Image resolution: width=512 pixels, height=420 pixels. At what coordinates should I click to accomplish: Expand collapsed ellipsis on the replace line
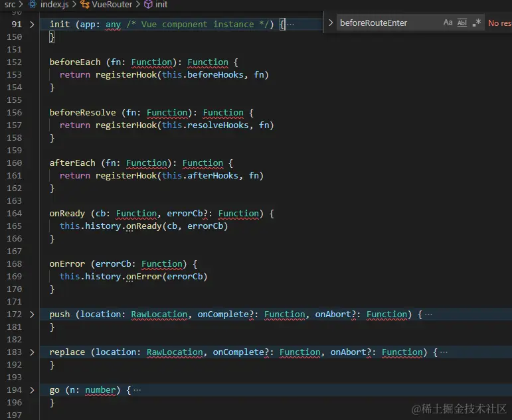[x=444, y=352]
